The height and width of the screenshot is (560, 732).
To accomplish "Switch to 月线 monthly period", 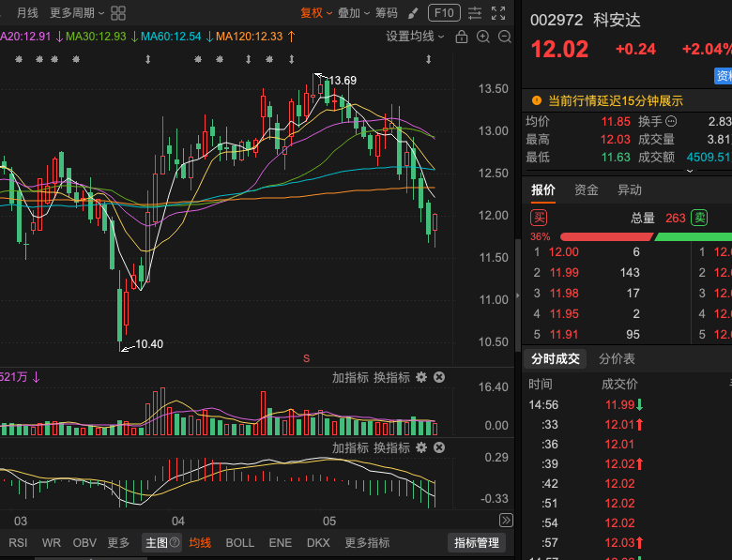I will coord(27,13).
